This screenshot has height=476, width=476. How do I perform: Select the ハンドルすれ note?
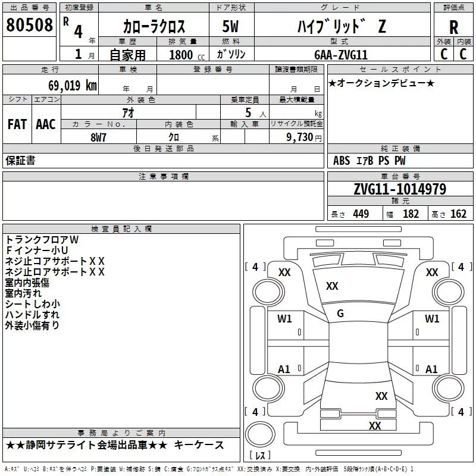coord(32,315)
